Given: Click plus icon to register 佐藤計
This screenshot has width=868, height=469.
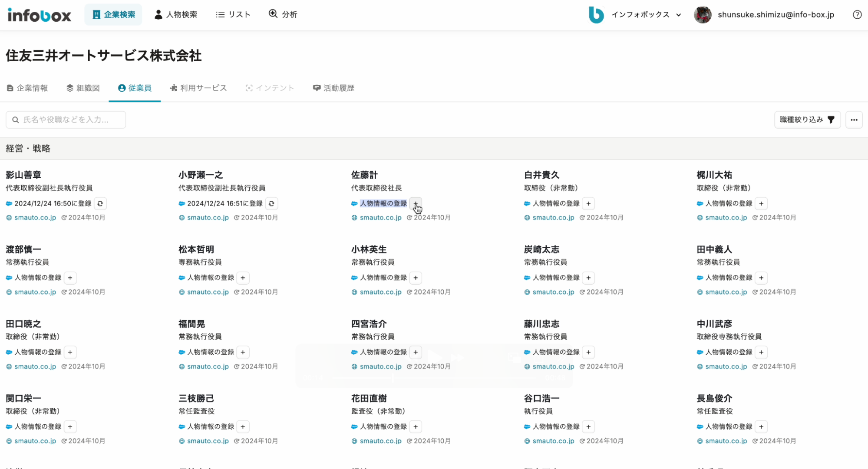Looking at the screenshot, I should pos(416,203).
